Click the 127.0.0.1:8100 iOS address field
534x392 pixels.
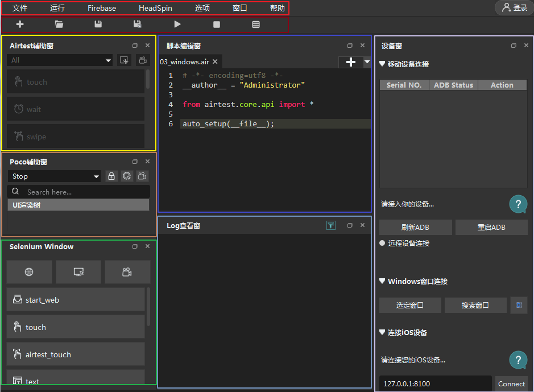click(436, 384)
